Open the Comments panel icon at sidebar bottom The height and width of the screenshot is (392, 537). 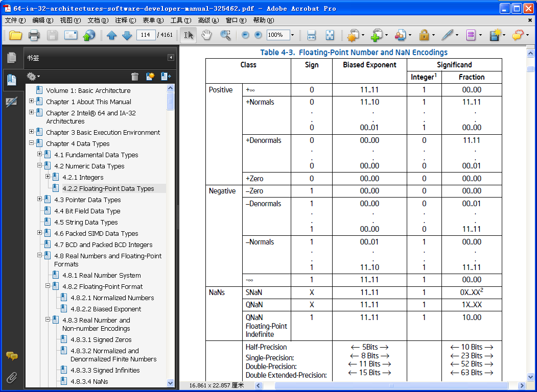coord(12,356)
